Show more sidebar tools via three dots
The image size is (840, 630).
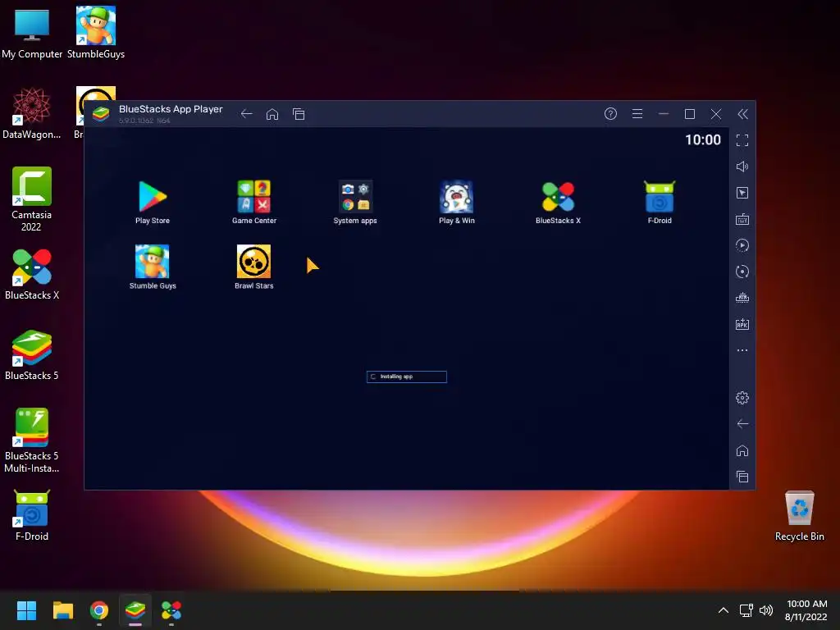[x=742, y=350]
